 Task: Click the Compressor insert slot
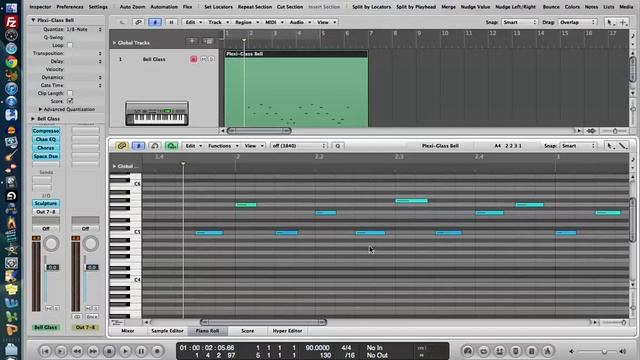point(46,131)
